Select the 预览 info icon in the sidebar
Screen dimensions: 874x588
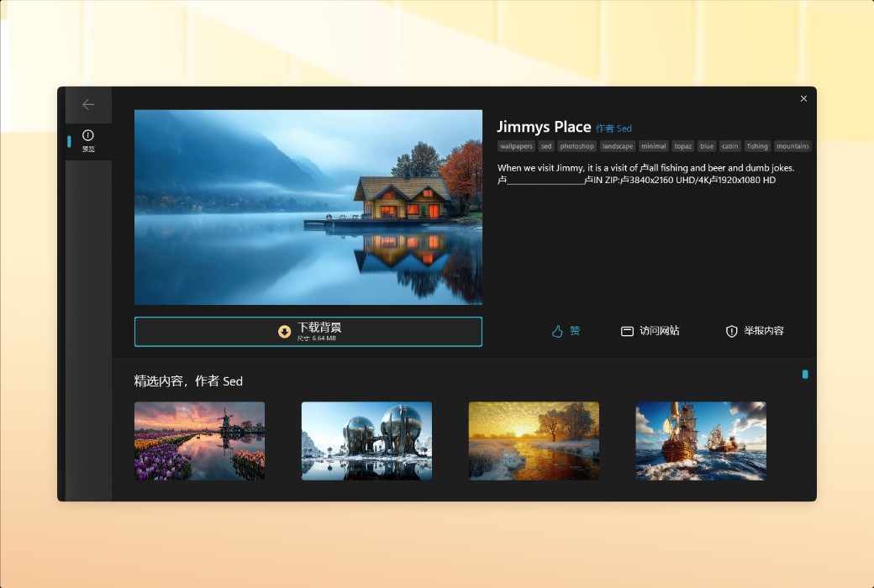click(88, 135)
